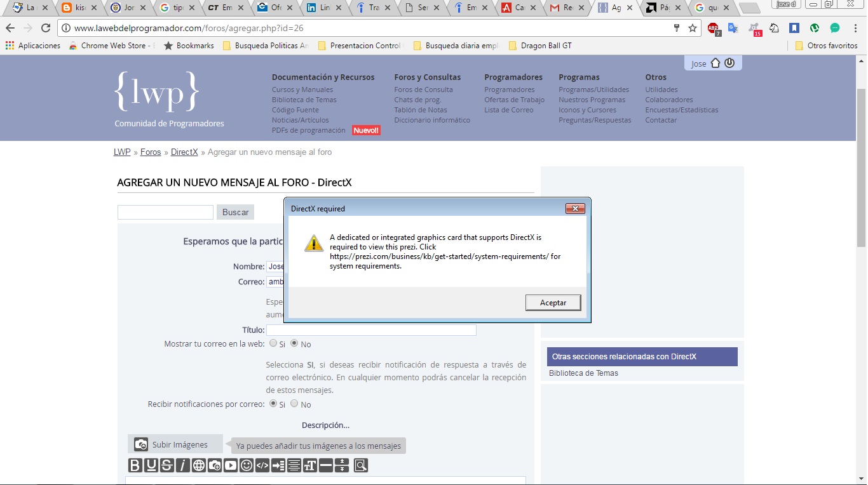Select 'No' for Mostrar tu correo
868x485 pixels.
[294, 343]
